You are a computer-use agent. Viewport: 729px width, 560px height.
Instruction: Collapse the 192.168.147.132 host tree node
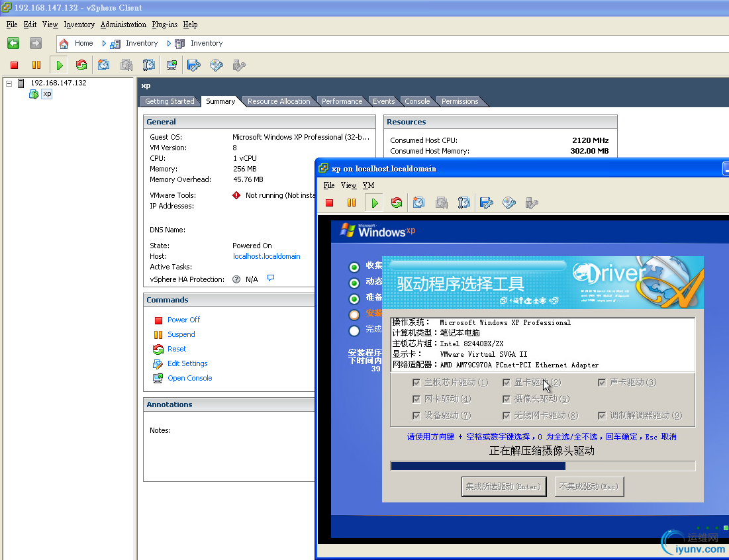click(x=9, y=83)
